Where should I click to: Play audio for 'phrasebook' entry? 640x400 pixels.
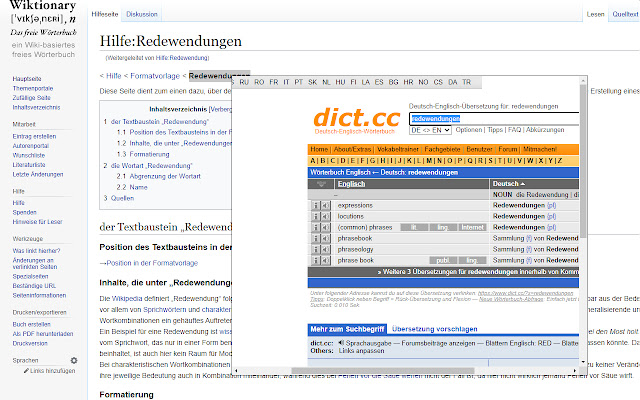(x=325, y=238)
